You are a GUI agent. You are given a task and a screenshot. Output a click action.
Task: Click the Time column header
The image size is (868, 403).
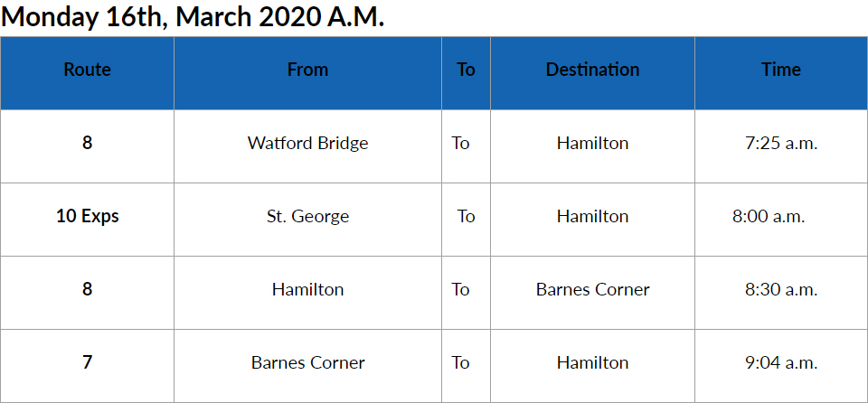780,70
